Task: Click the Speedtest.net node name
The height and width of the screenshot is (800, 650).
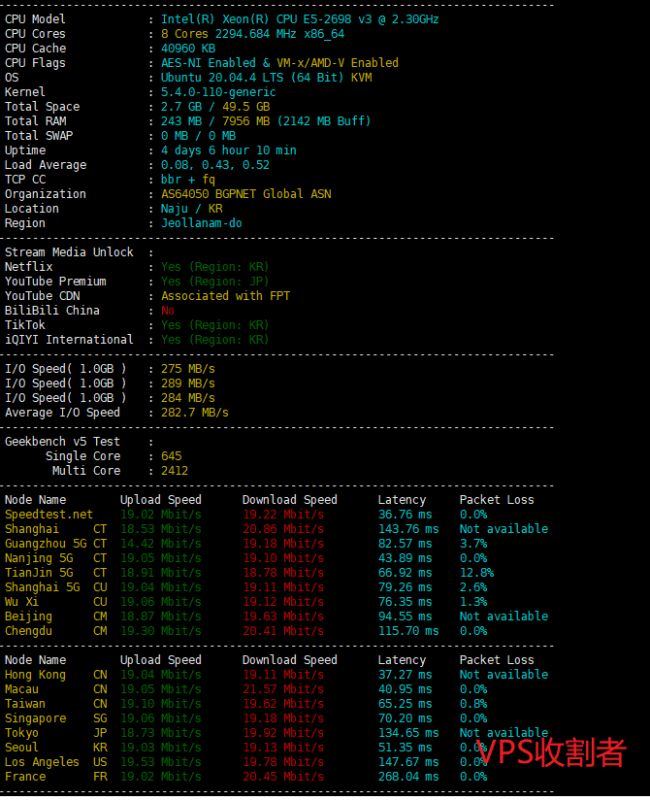Action: click(48, 514)
